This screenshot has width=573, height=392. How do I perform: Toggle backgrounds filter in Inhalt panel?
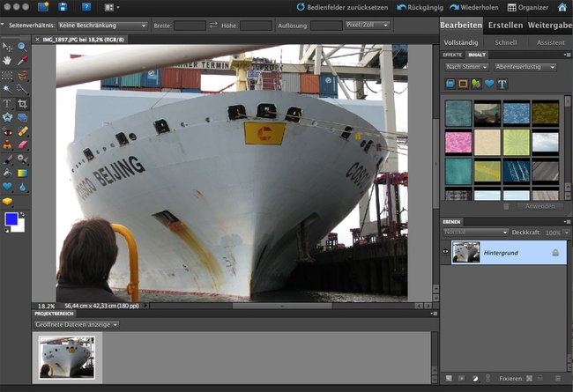[450, 84]
